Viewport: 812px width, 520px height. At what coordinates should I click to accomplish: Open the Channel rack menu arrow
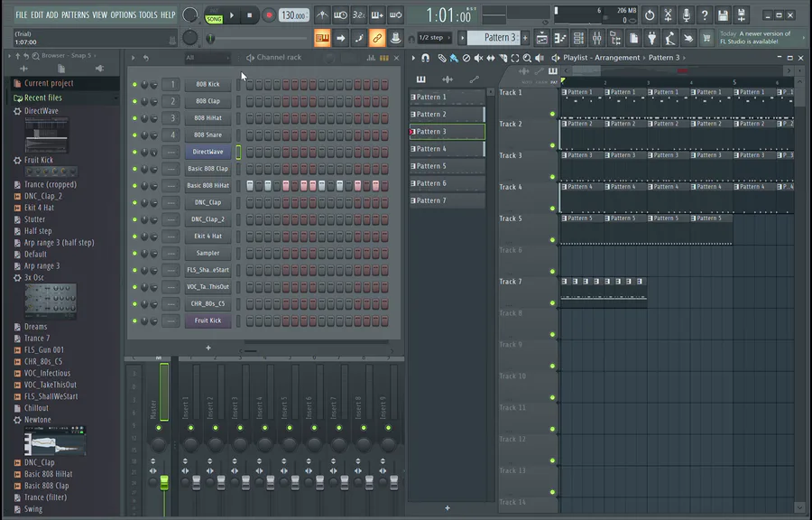tap(134, 58)
